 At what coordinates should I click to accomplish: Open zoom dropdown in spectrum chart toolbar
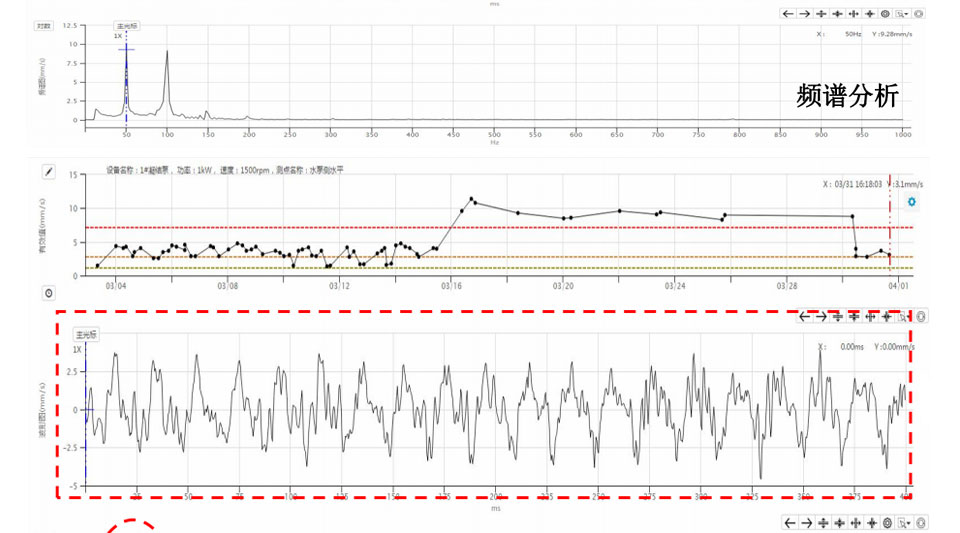point(904,14)
